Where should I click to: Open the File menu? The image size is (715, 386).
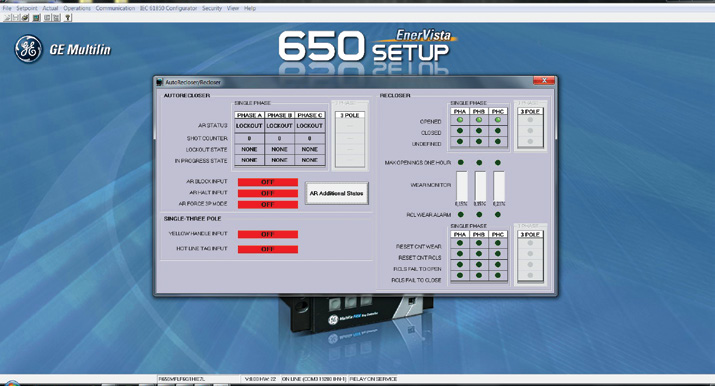pos(7,8)
